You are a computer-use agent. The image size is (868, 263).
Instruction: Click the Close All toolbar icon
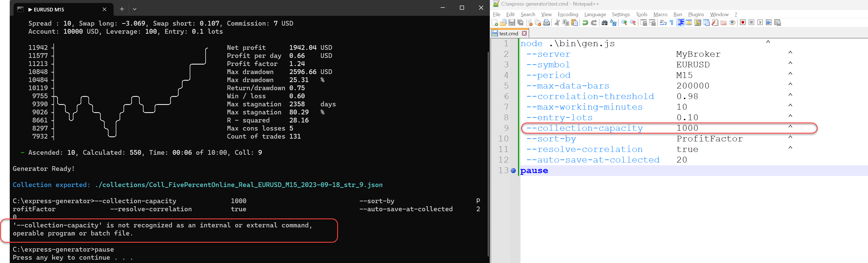[538, 23]
